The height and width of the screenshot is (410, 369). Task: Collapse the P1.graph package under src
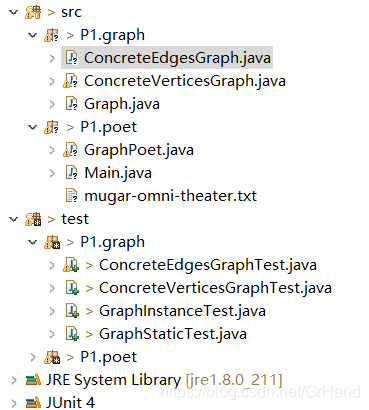coord(33,35)
